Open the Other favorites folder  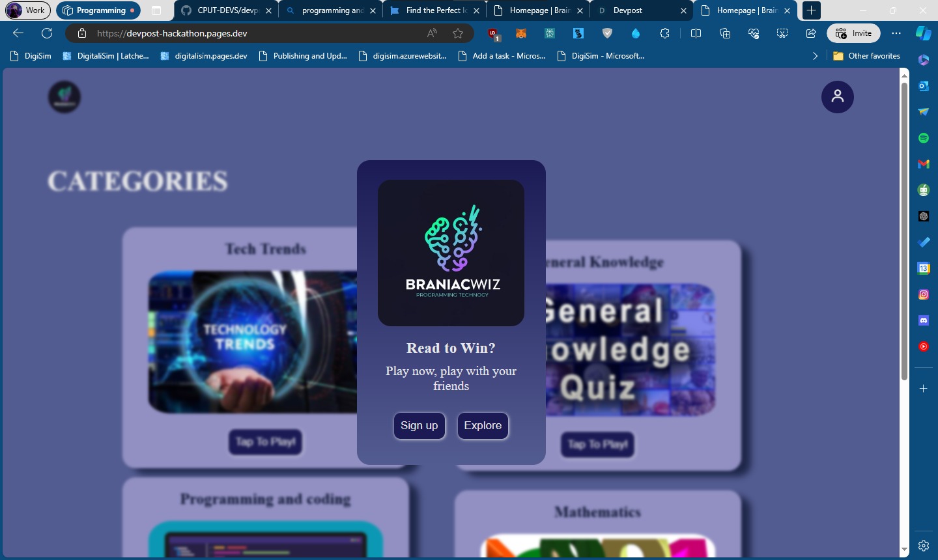(867, 56)
